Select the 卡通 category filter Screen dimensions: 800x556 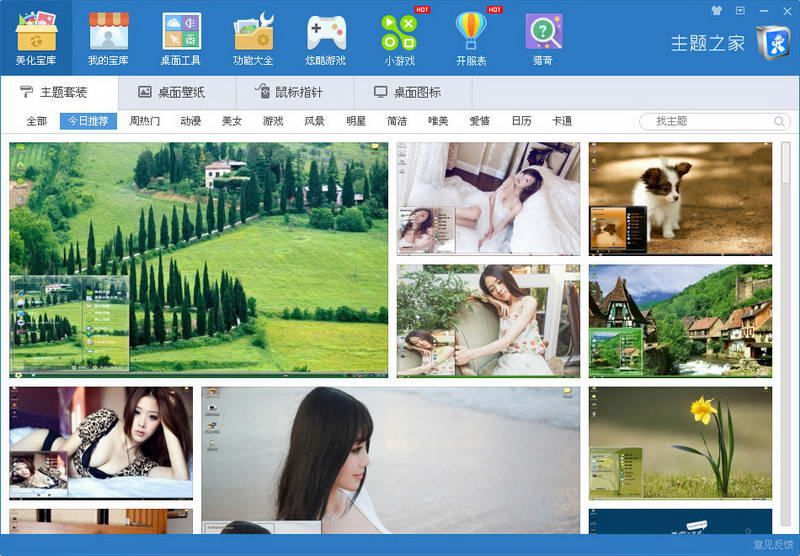[x=562, y=121]
